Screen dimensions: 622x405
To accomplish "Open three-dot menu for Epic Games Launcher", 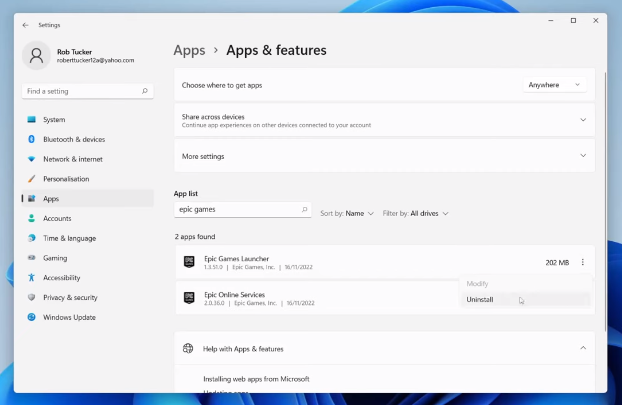I will (x=583, y=262).
